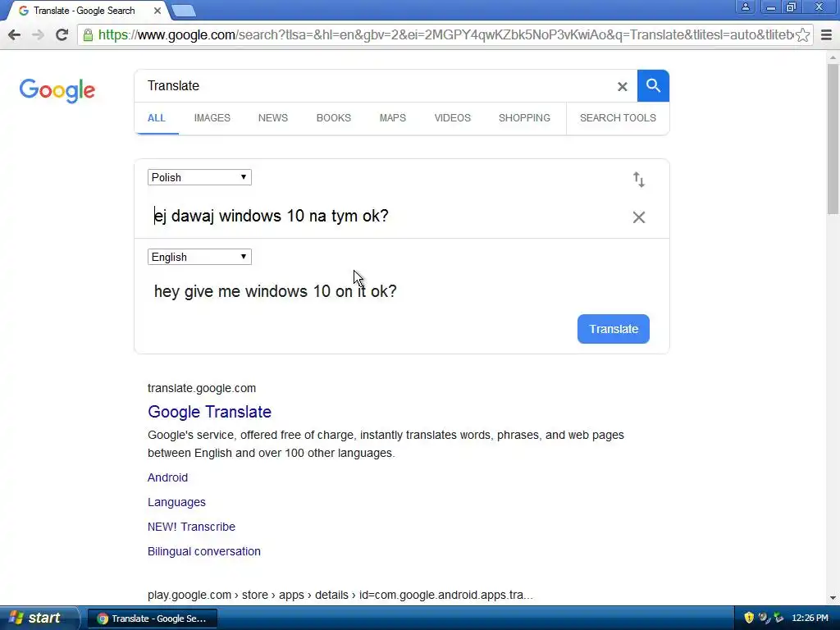Viewport: 840px width, 630px height.
Task: Click the play.google.com store result breadcrumb
Action: (x=340, y=595)
